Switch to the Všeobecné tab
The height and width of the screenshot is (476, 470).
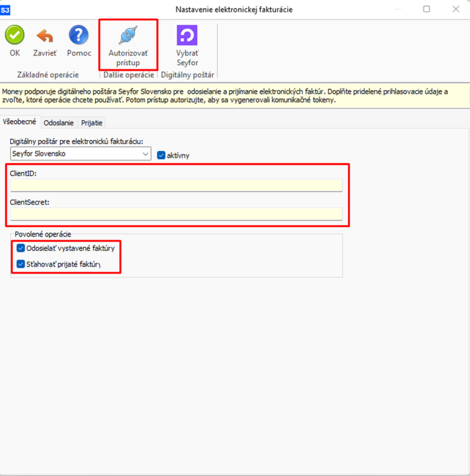click(20, 122)
